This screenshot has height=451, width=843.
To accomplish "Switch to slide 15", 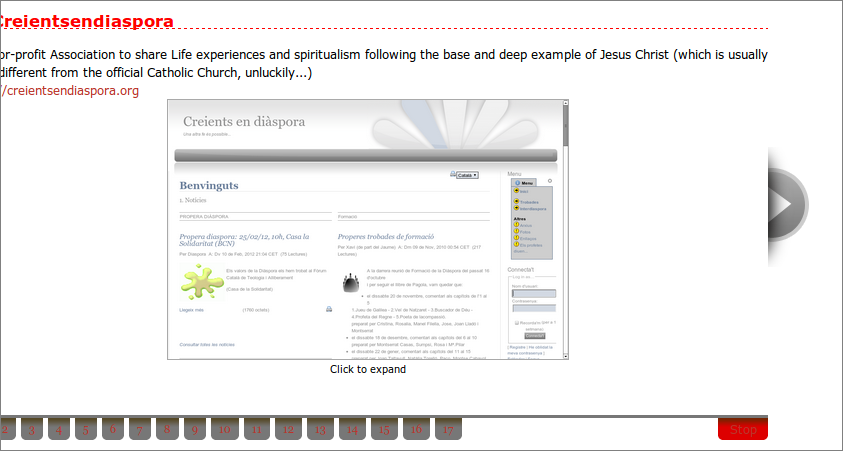I will [383, 430].
